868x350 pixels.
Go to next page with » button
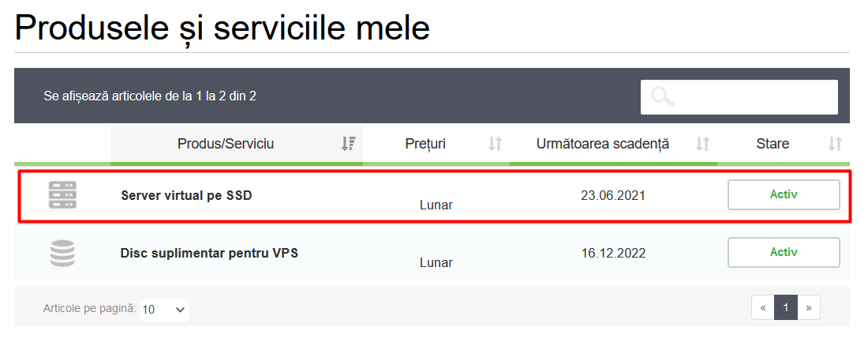click(809, 307)
